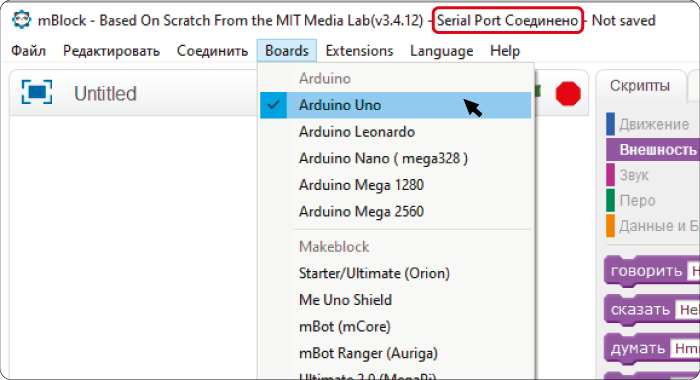Select mBot Ranger (Auriga) board
The image size is (700, 380).
coord(396,353)
